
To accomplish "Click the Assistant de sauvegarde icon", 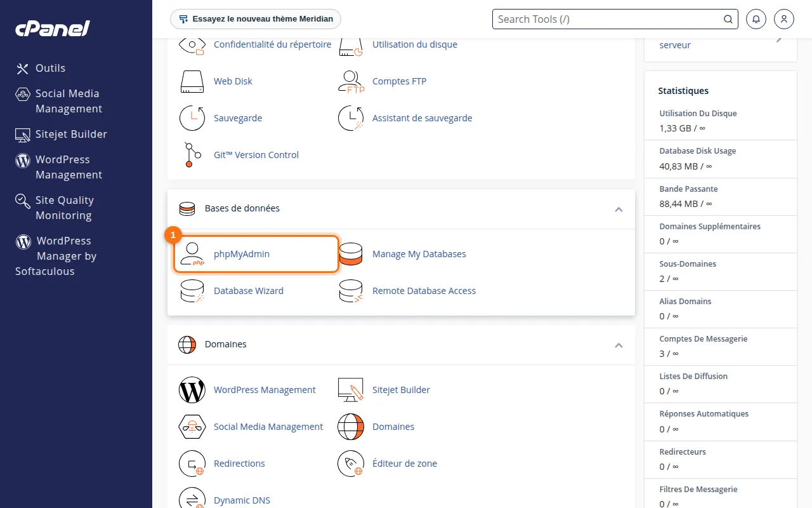I will (351, 118).
